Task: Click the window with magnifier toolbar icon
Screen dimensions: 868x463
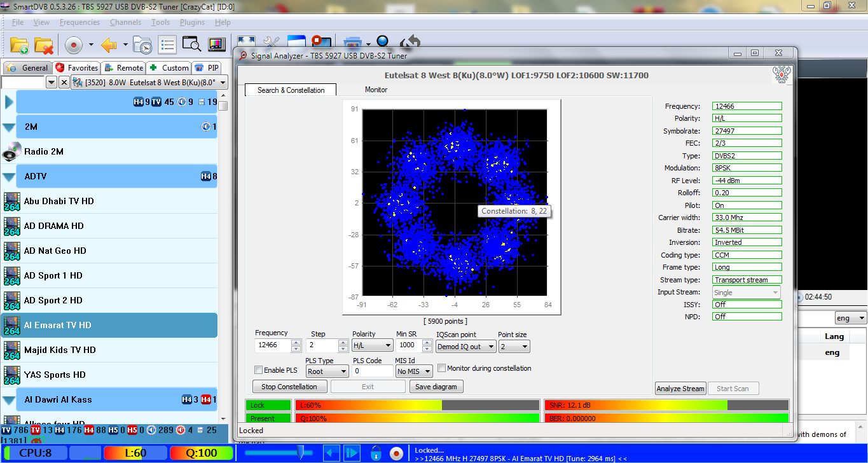Action: tap(191, 45)
